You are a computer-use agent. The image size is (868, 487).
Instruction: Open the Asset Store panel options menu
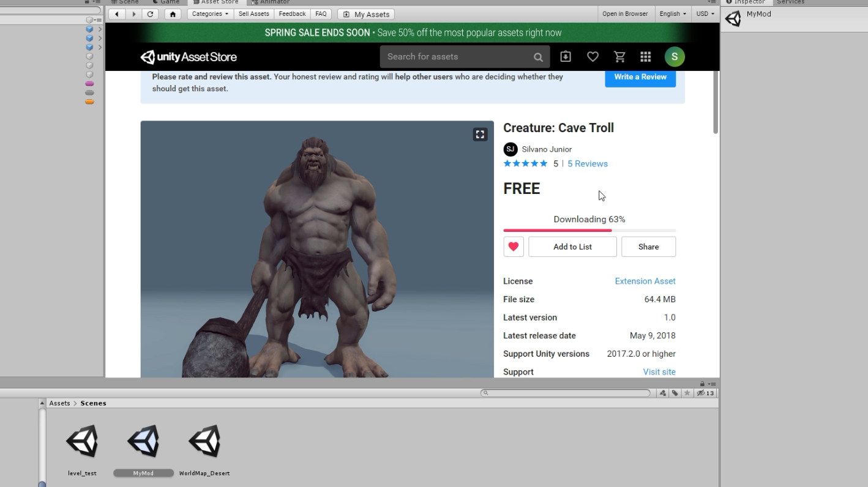point(712,2)
